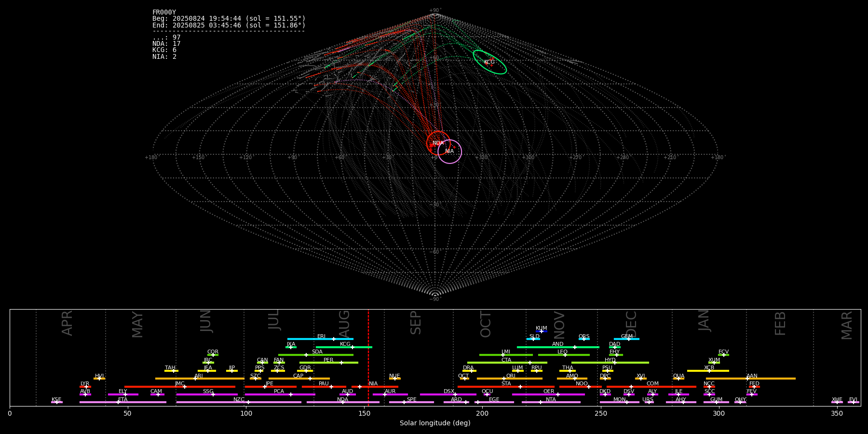Click the AUR purple shower bar label
This screenshot has width=868, height=434.
pyautogui.click(x=390, y=392)
